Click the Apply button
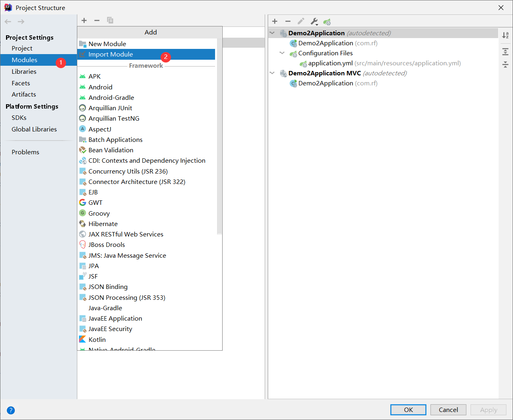The image size is (513, 420). pos(489,410)
